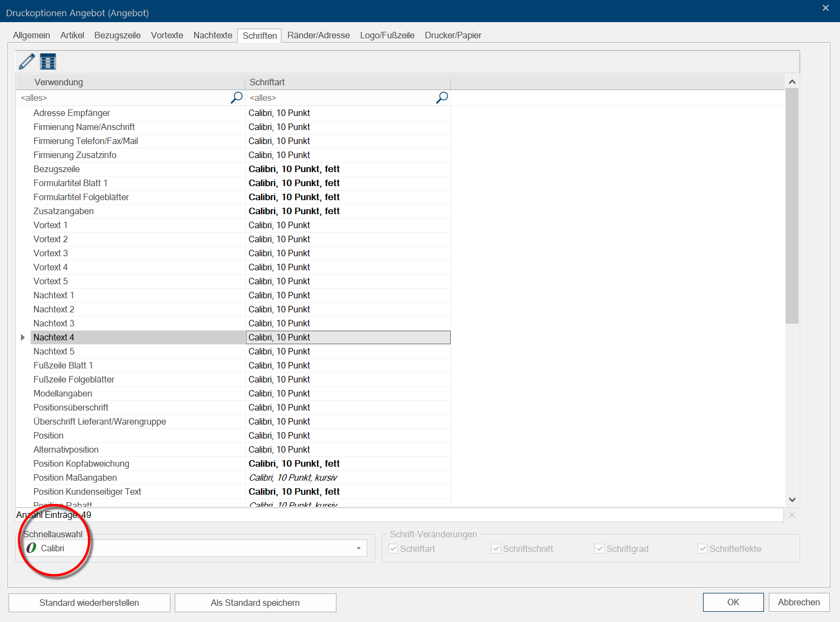This screenshot has height=622, width=840.
Task: Select the Bezugszeile row in the table
Action: (x=57, y=169)
